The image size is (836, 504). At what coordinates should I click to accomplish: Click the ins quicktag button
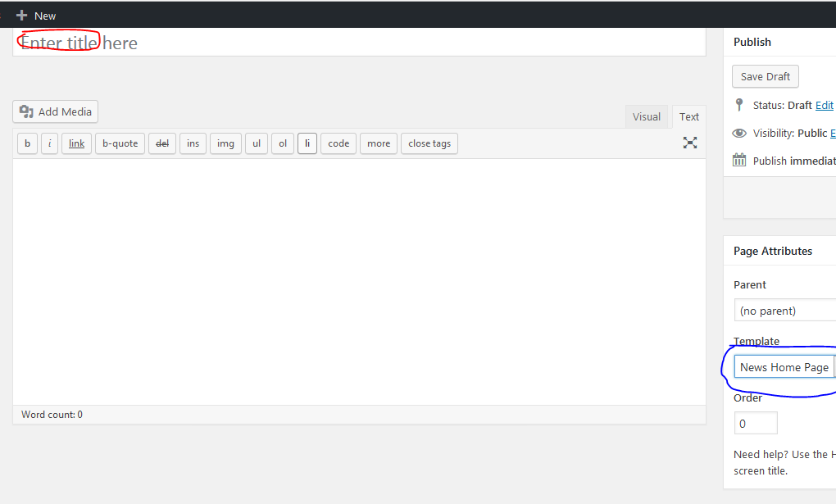(x=193, y=143)
